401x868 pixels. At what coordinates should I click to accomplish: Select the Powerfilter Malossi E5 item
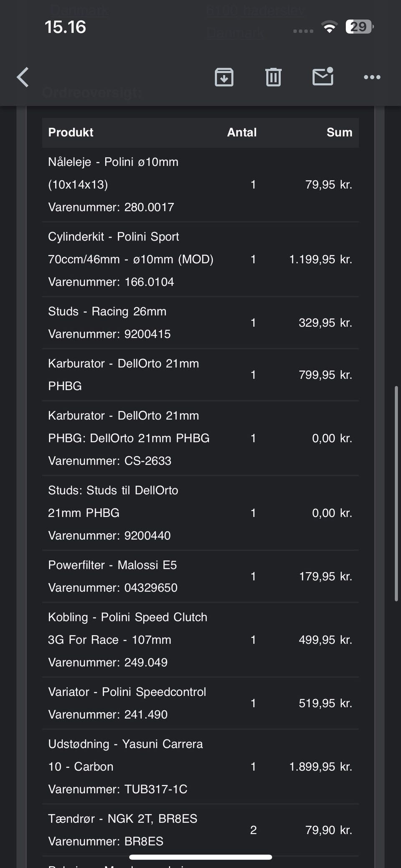point(112,565)
